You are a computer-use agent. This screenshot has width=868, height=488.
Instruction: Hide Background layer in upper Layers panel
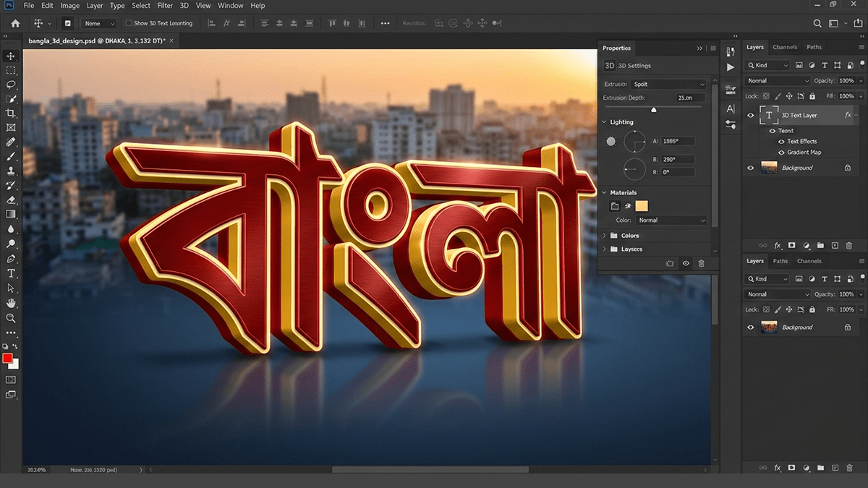tap(750, 168)
